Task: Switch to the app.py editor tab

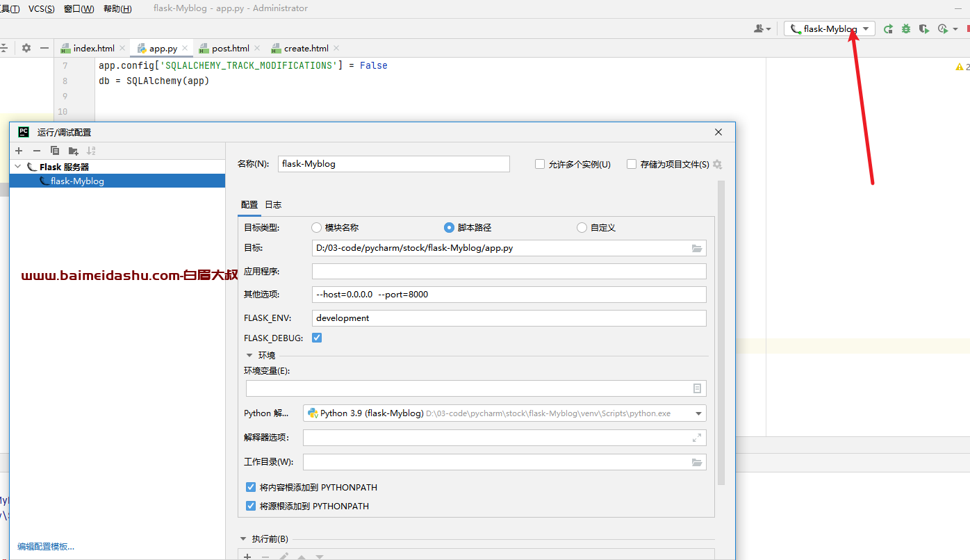Action: point(163,48)
